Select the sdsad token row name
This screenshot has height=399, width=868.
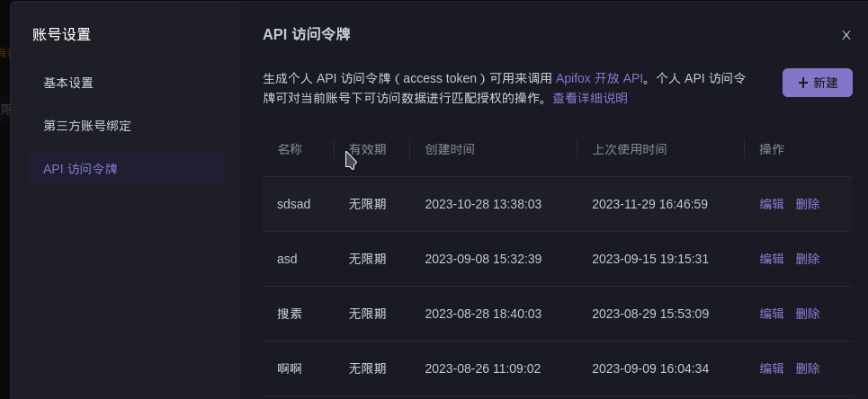click(x=293, y=204)
